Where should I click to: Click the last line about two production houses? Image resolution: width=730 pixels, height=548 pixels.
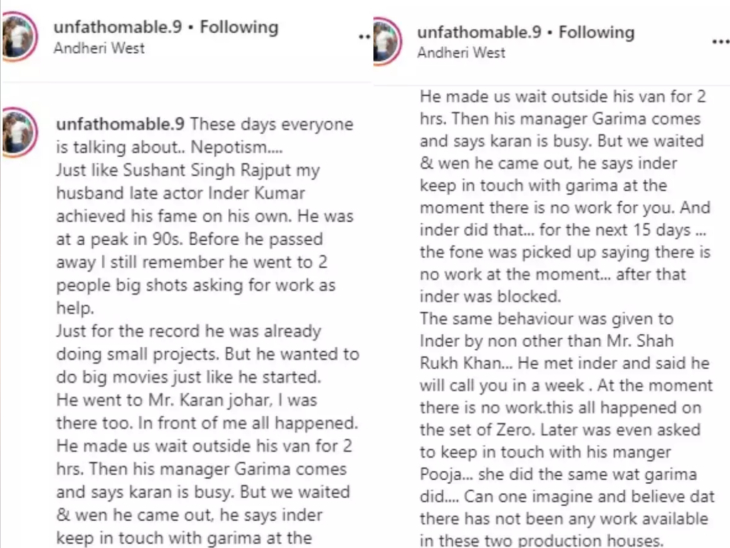coord(541,540)
